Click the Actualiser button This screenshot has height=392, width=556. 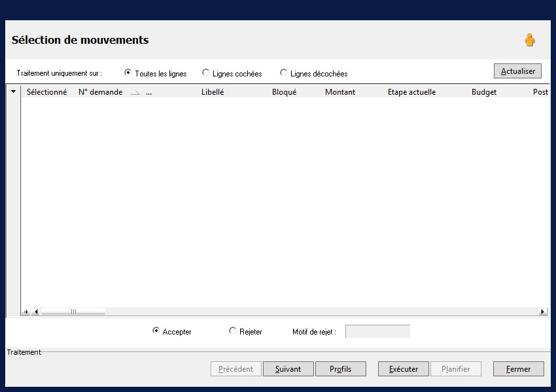pos(517,71)
